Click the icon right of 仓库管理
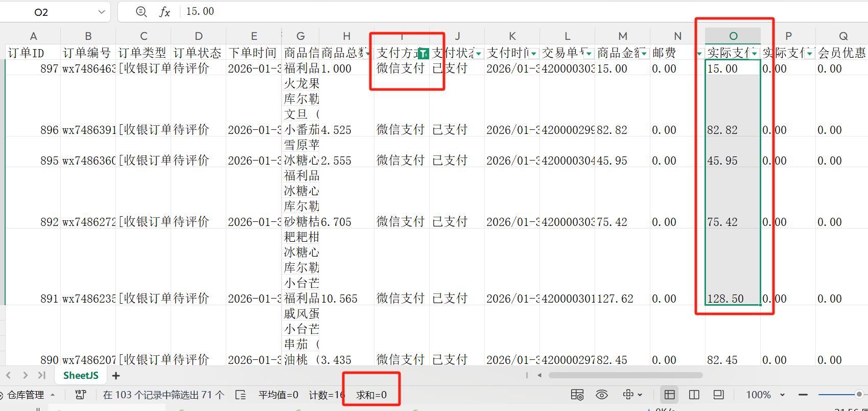868x411 pixels. tap(80, 395)
